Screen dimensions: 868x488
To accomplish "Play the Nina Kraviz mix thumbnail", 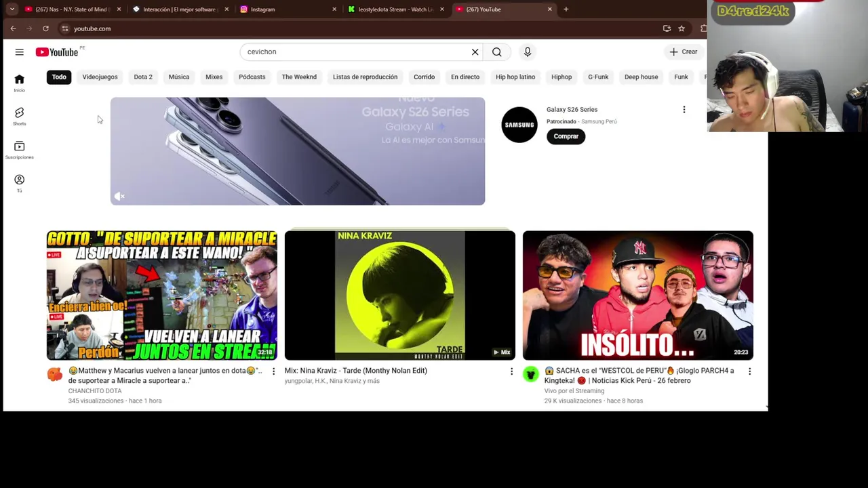I will [x=400, y=296].
